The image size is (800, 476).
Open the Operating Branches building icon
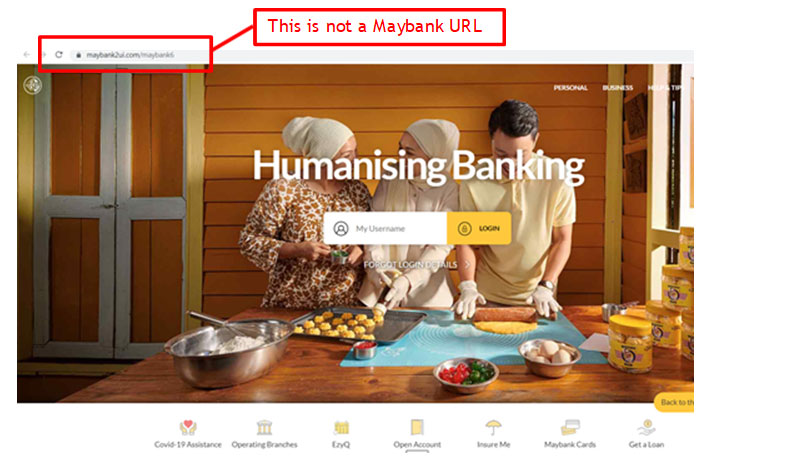pyautogui.click(x=264, y=428)
